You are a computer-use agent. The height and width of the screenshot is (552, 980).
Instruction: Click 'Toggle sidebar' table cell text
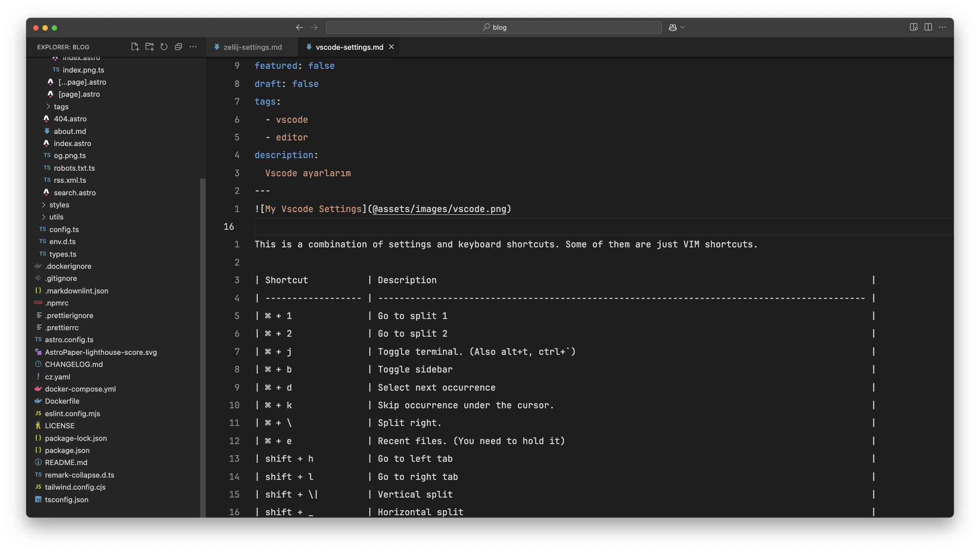[x=415, y=369]
